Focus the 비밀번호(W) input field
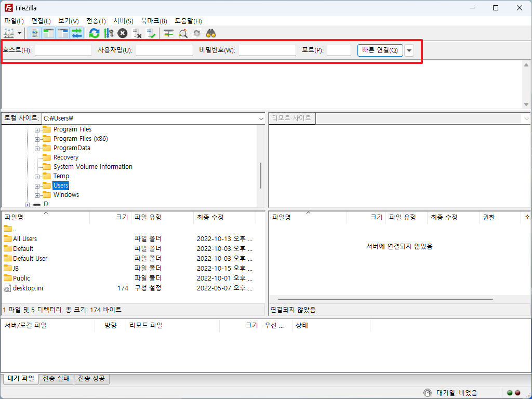Viewport: 532px width, 399px height. tap(268, 50)
